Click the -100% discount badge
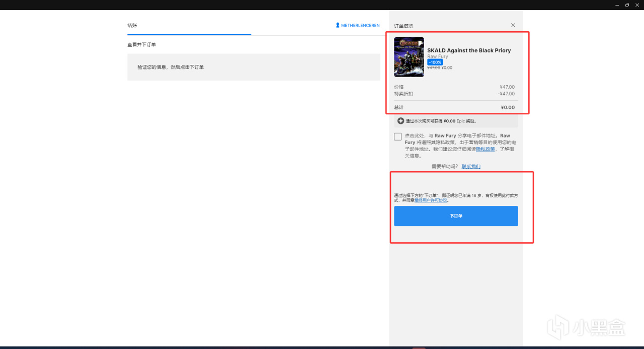This screenshot has width=644, height=349. tap(435, 62)
